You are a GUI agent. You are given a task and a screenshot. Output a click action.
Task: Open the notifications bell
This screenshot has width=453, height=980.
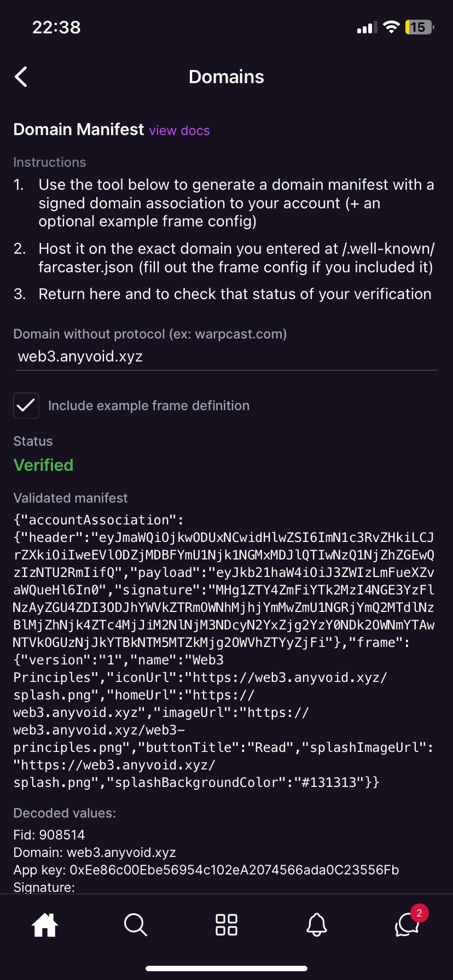[317, 925]
